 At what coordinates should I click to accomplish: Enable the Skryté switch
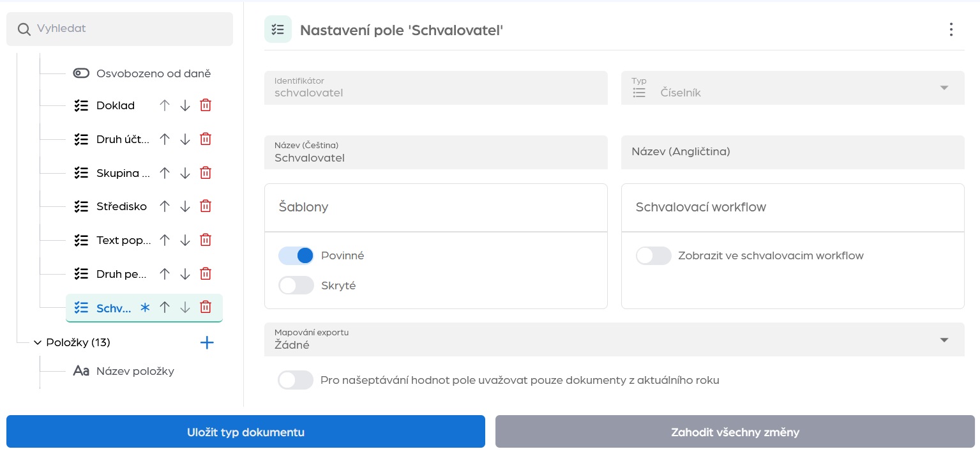click(296, 285)
